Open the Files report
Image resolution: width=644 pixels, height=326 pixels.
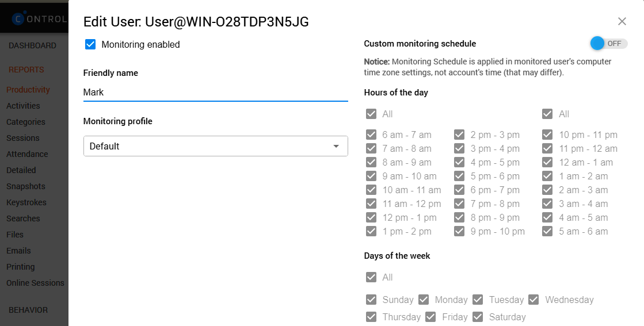point(15,235)
